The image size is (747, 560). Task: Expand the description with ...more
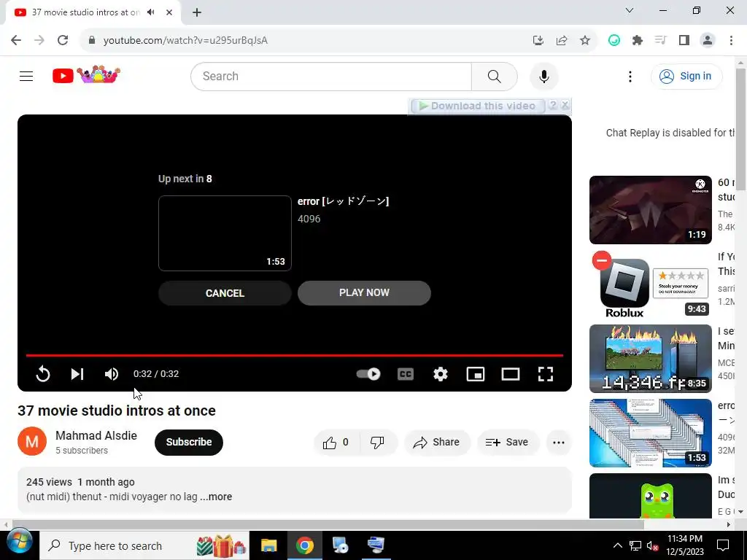(x=216, y=497)
